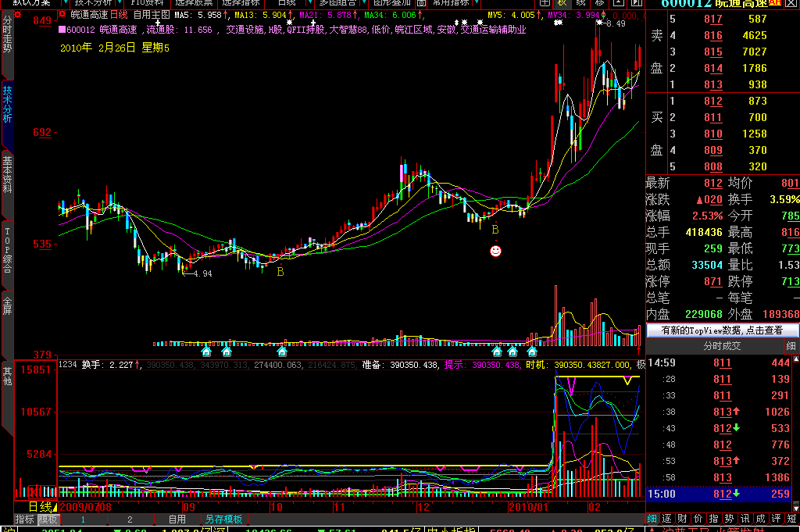Select template tab 1 at the bottom

tap(83, 520)
